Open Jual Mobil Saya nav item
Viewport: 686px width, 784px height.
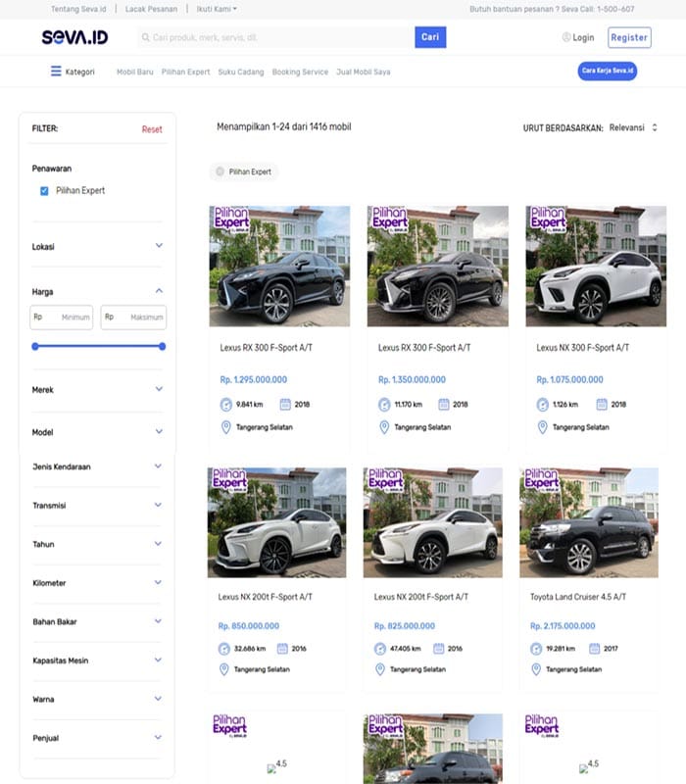(x=363, y=72)
